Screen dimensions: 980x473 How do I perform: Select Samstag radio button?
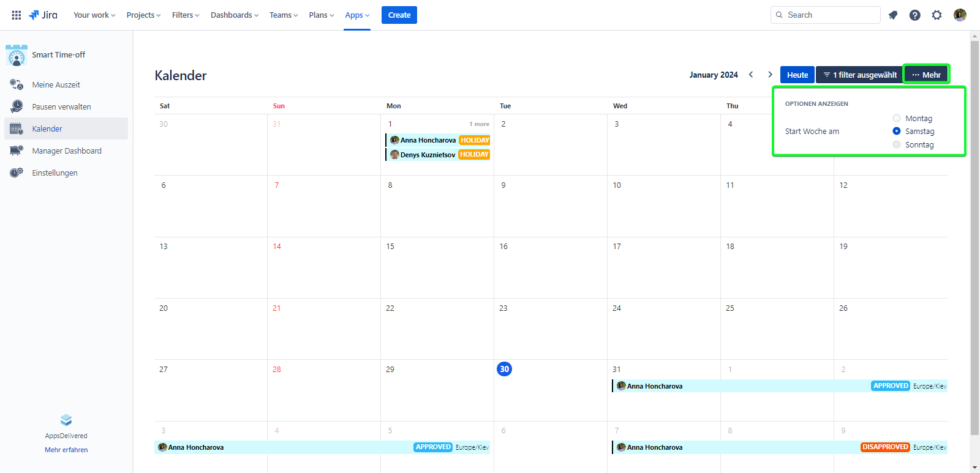click(x=897, y=131)
